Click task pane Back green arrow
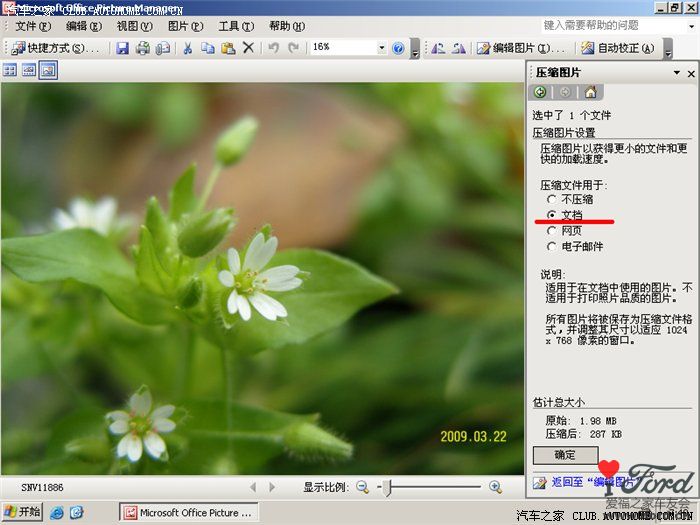 tap(540, 92)
